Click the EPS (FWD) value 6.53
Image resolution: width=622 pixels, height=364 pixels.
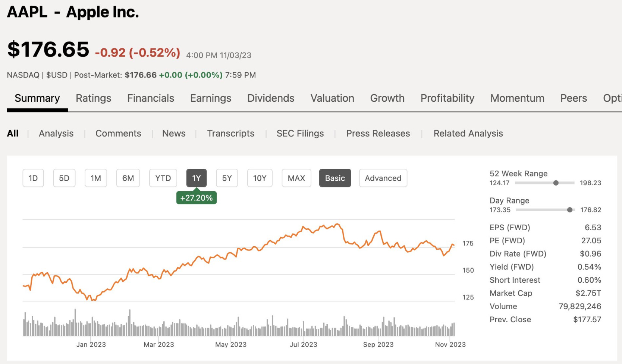point(593,227)
